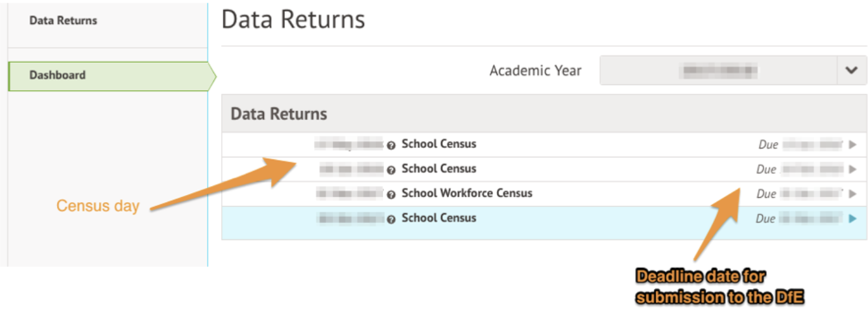Click Data Returns sidebar heading

[x=63, y=21]
